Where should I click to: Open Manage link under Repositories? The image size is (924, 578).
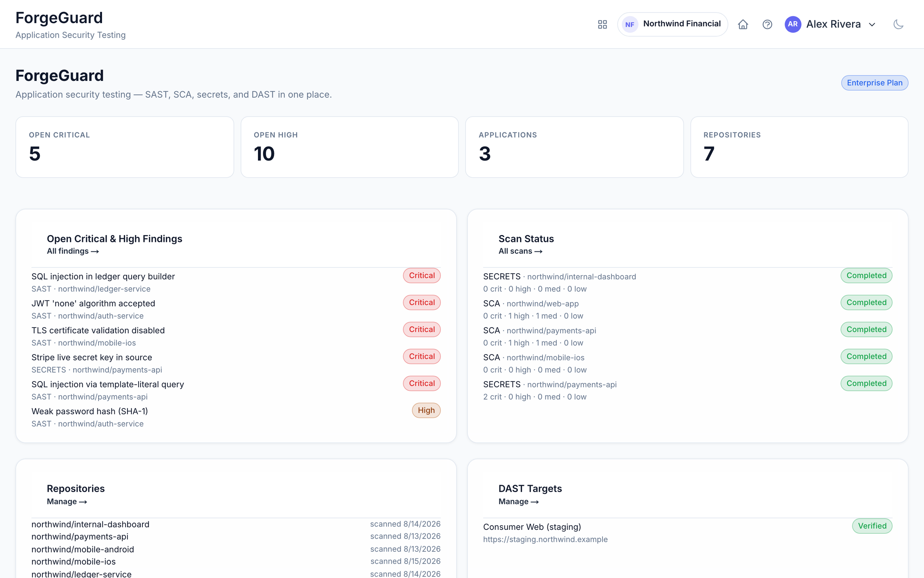67,502
